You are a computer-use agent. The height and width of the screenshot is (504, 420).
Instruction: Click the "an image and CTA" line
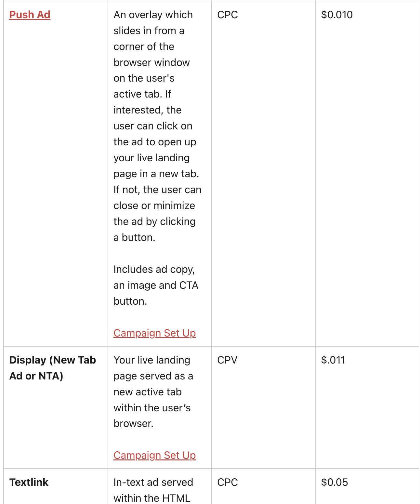click(x=156, y=285)
